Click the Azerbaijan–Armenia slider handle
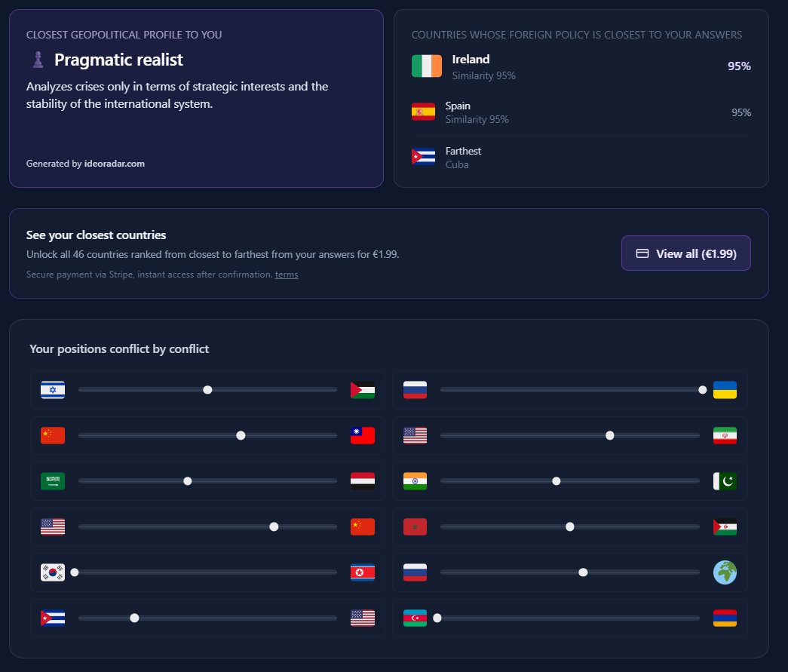The image size is (788, 672). [x=437, y=618]
